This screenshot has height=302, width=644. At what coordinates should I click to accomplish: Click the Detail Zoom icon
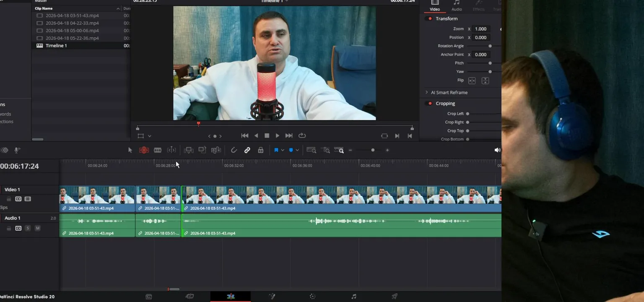(x=326, y=150)
